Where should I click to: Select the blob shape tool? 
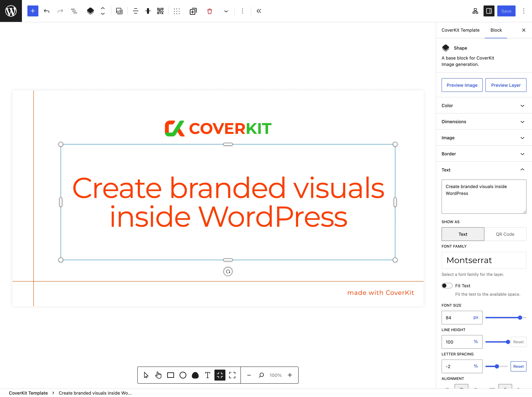(x=195, y=375)
